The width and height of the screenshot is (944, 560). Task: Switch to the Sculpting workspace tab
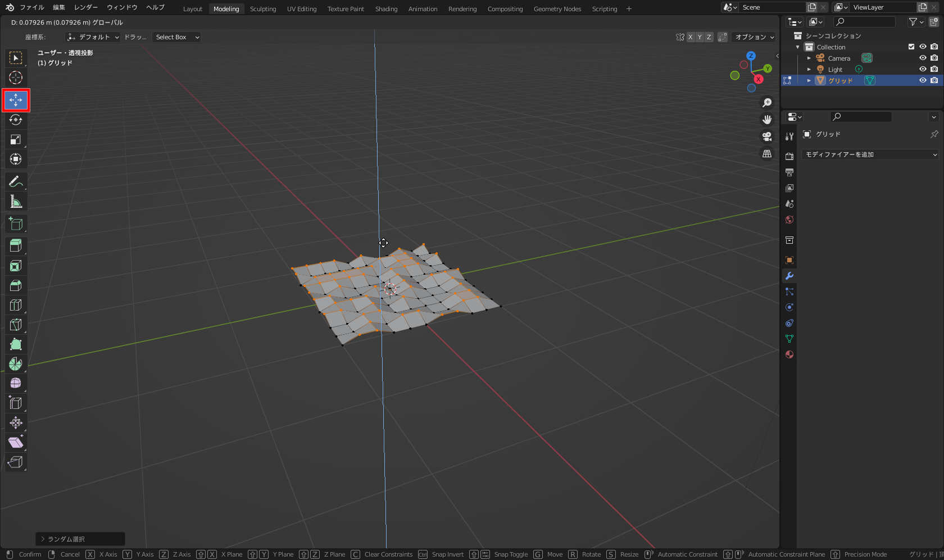263,9
